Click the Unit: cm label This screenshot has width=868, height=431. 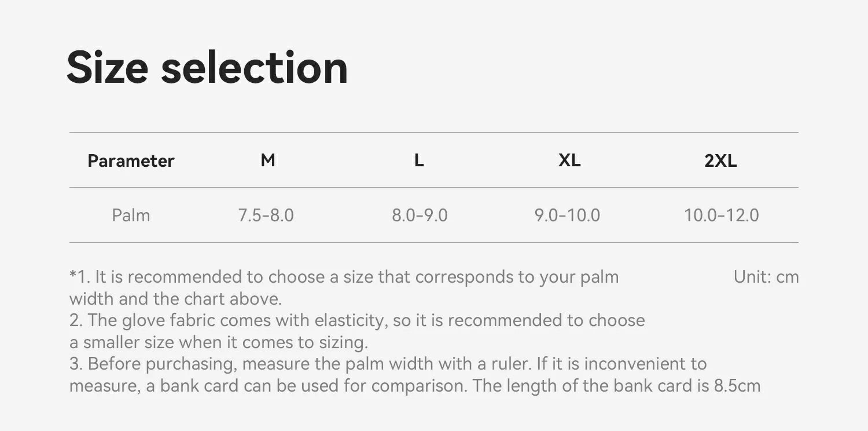click(x=766, y=277)
